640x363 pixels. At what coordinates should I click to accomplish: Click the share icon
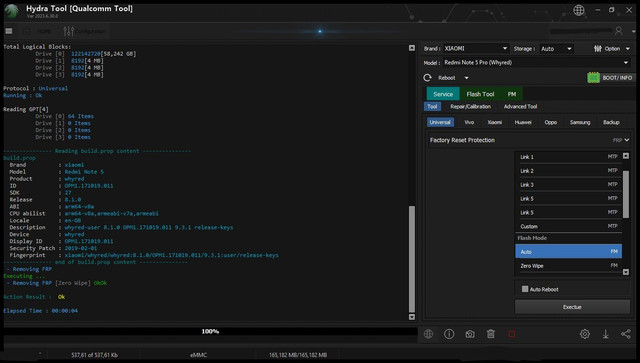click(626, 334)
